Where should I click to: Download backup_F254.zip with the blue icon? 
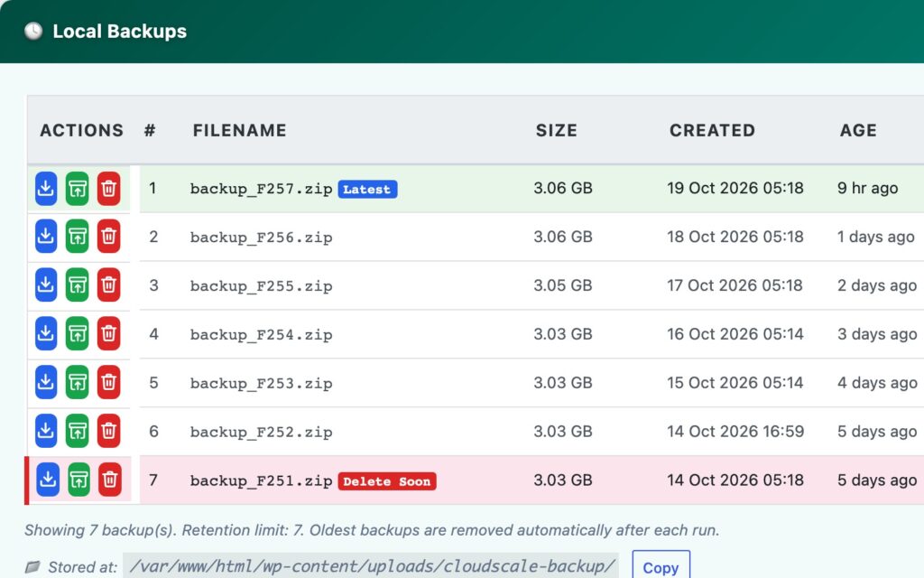(46, 334)
